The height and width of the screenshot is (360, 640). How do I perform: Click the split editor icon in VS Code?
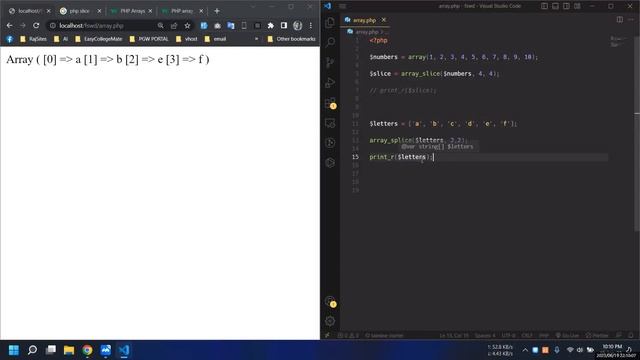tap(620, 20)
